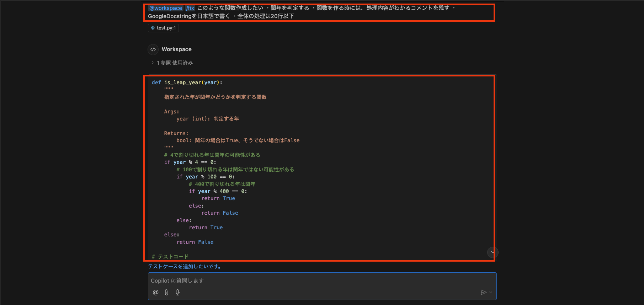644x305 pixels.
Task: Attach context with the paperclip icon
Action: [166, 292]
